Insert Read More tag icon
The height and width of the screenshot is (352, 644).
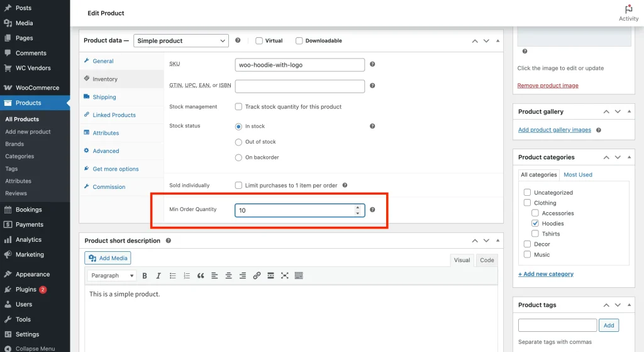tap(270, 276)
